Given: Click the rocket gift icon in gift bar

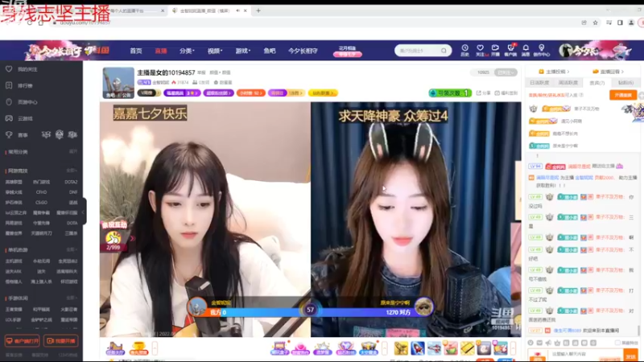Looking at the screenshot, I should point(418,348).
